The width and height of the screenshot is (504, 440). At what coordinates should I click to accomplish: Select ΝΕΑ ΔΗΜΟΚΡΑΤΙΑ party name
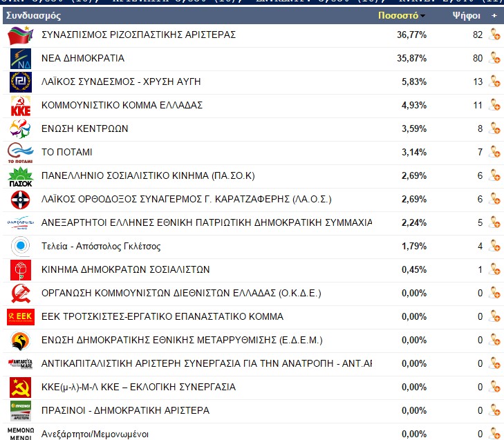click(x=83, y=58)
